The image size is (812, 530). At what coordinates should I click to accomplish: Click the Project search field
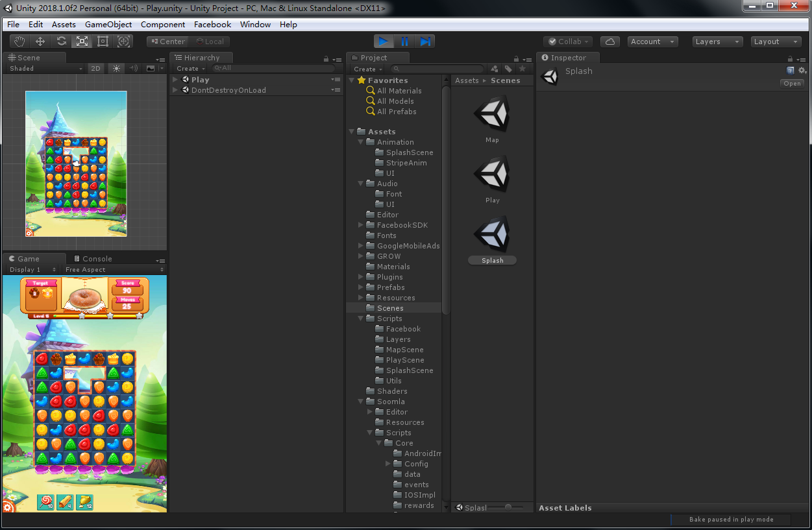click(437, 69)
